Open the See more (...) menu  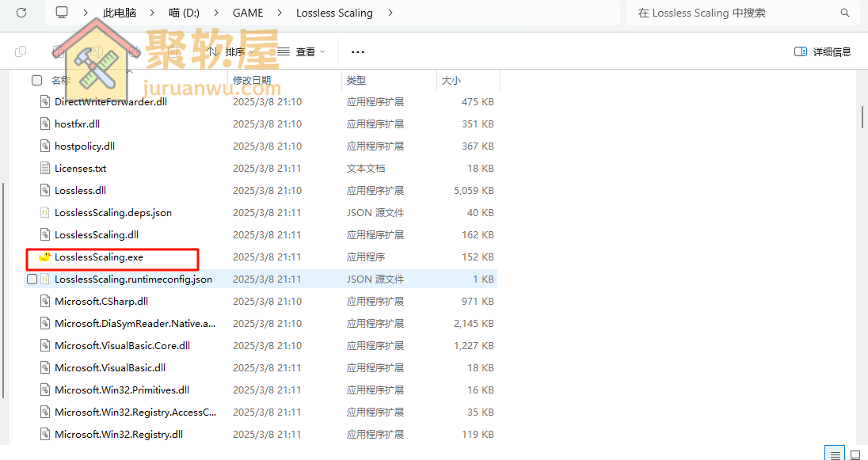(357, 51)
